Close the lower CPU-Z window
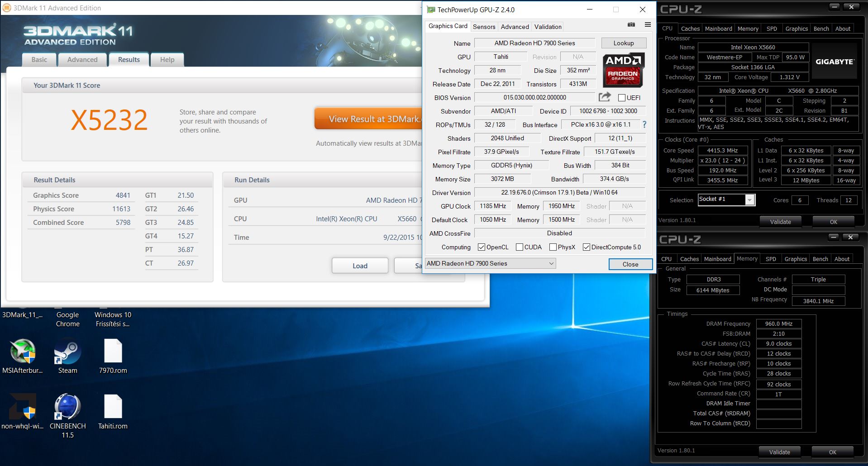This screenshot has width=868, height=466. 850,237
